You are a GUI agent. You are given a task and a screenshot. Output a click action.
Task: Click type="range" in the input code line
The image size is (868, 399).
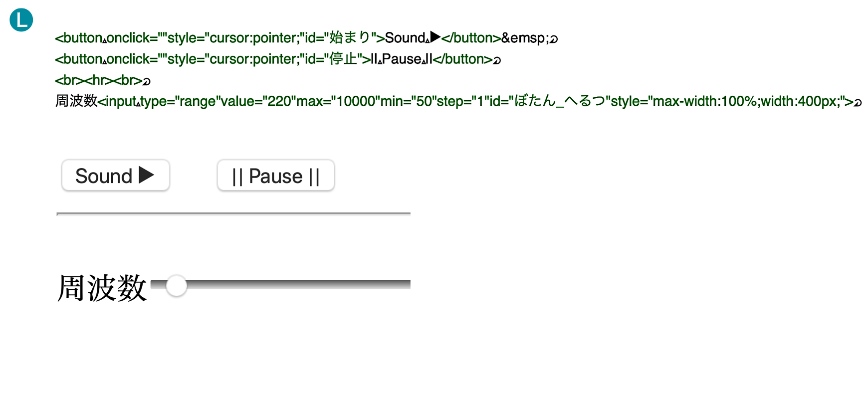(178, 101)
